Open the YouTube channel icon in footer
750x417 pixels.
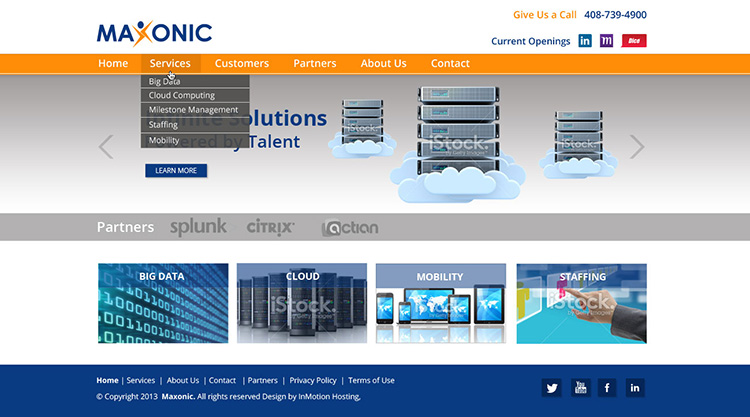(x=580, y=388)
